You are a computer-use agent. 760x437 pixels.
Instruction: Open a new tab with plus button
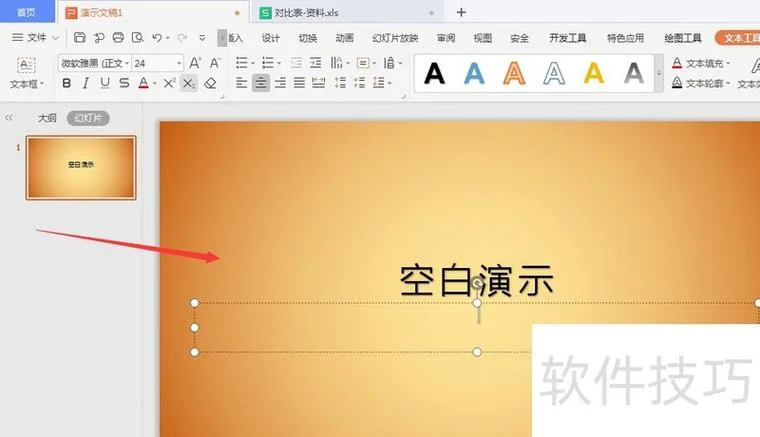[x=461, y=13]
